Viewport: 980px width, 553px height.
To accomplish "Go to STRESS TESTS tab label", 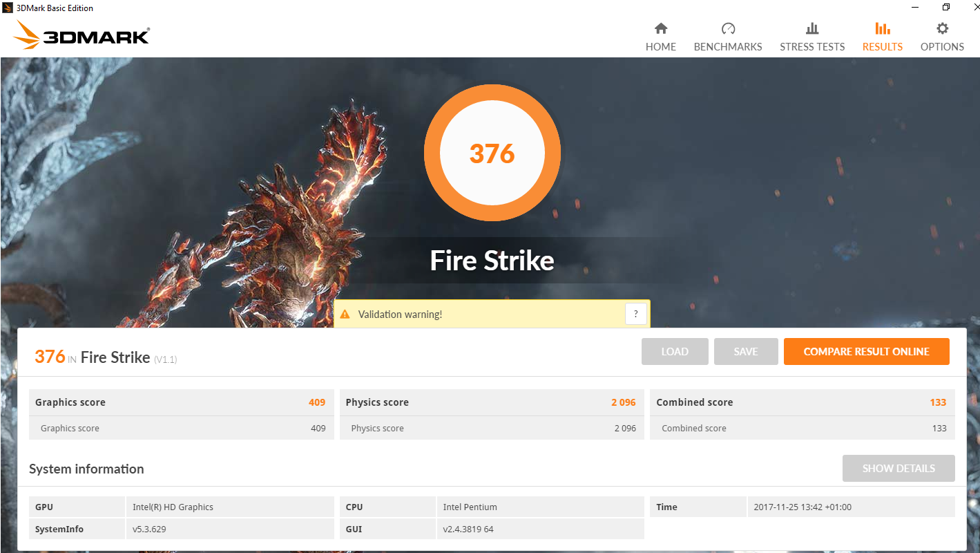I will coord(812,47).
